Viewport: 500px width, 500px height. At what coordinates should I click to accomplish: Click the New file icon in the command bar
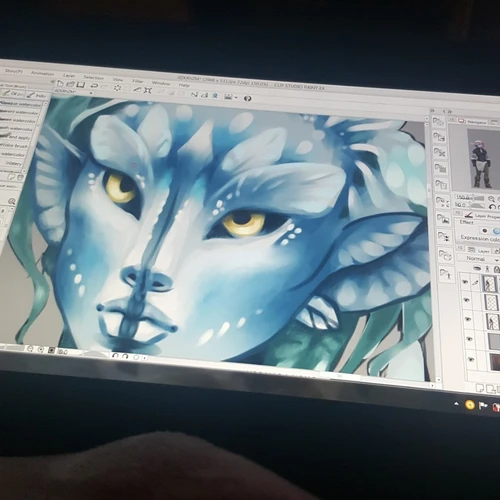60,83
